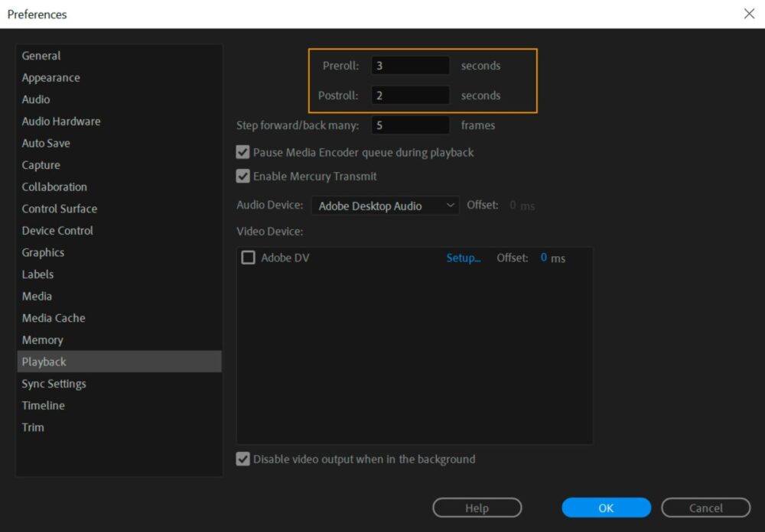Open the Timeline preferences section
Viewport: 765px width, 532px height.
pyautogui.click(x=43, y=405)
